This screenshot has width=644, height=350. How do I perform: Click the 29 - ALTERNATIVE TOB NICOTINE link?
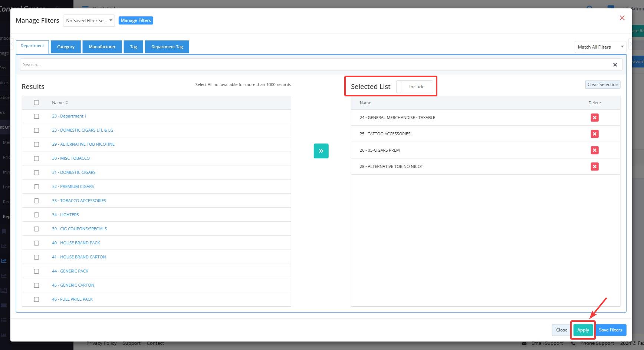click(83, 144)
